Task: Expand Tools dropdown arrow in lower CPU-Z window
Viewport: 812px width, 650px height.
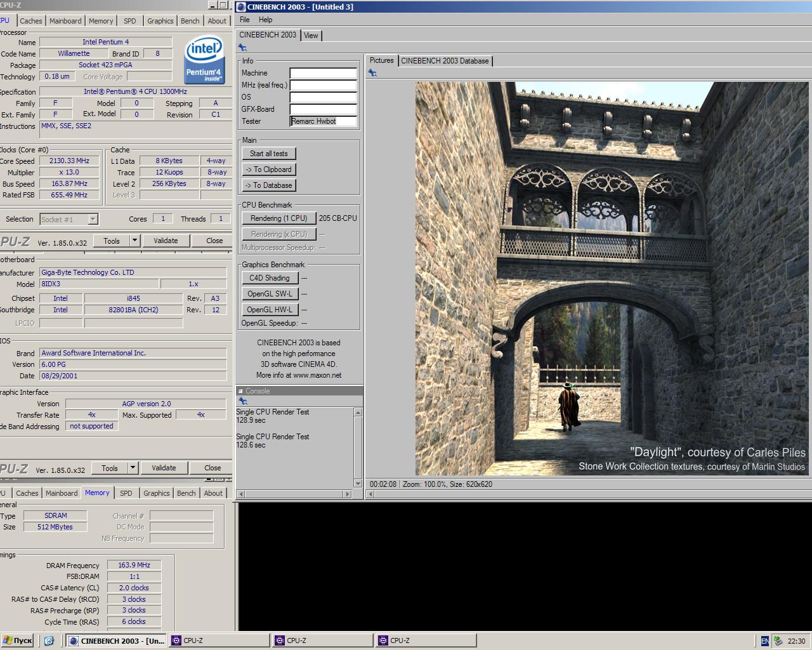Action: pos(133,468)
